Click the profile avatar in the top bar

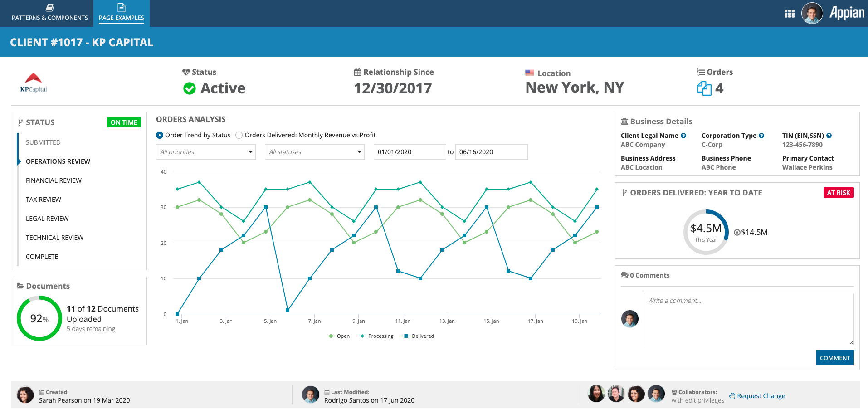pyautogui.click(x=812, y=13)
